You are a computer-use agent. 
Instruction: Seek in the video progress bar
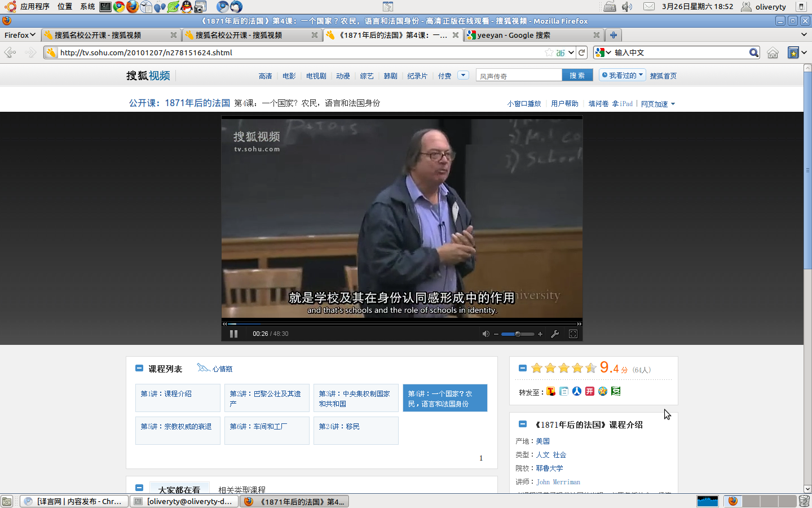click(402, 324)
